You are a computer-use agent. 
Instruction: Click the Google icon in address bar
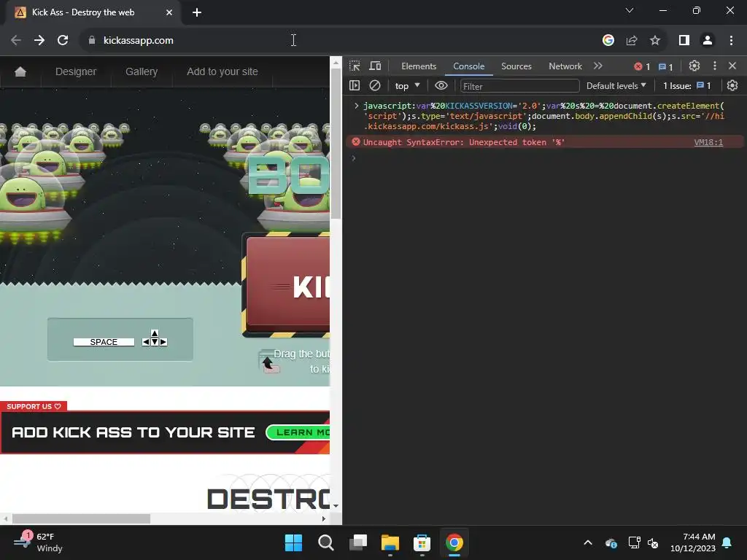click(x=608, y=41)
